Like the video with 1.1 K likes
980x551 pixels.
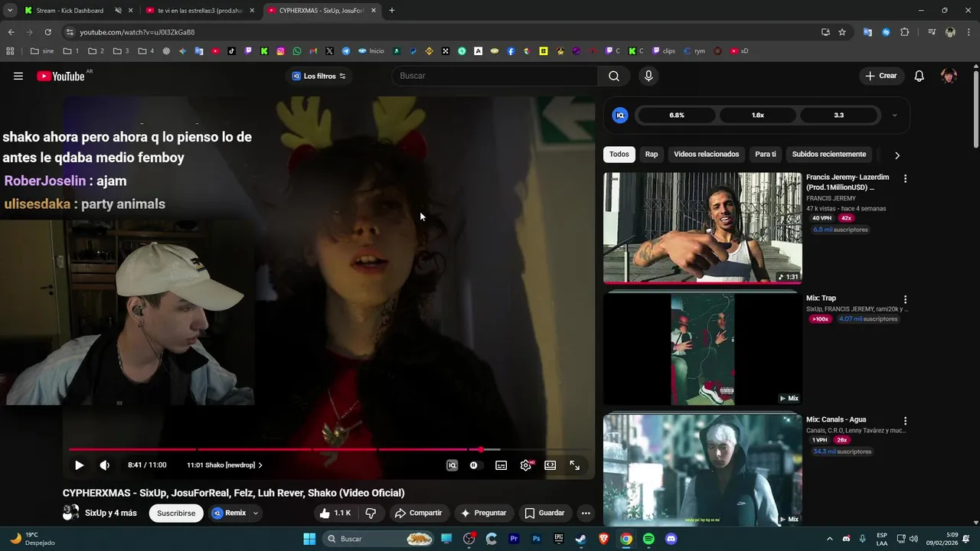pos(335,513)
